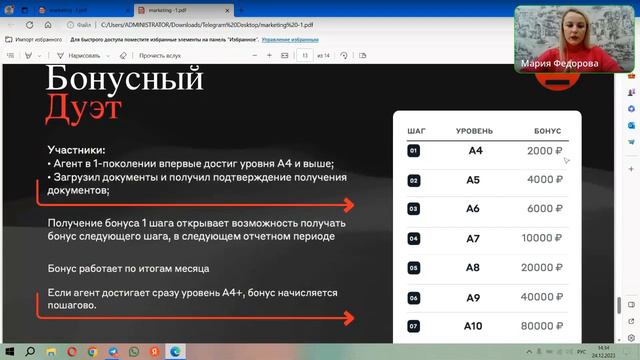Click the A5 level cell

point(473,180)
